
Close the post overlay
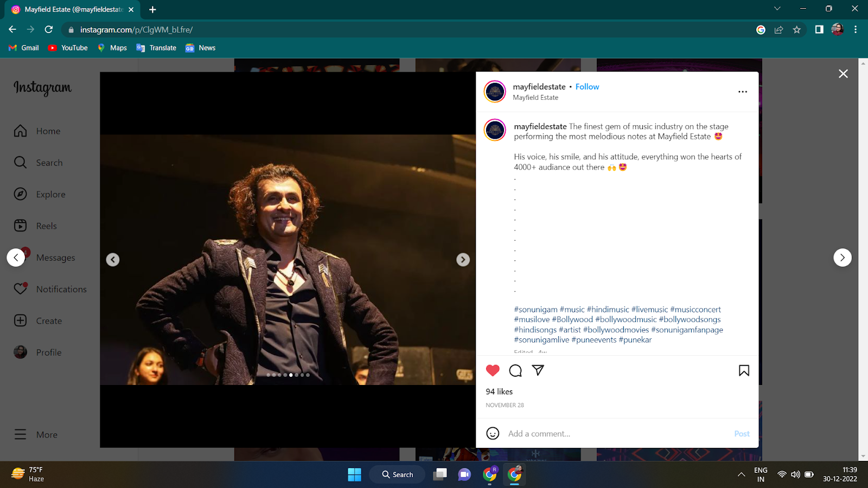843,74
